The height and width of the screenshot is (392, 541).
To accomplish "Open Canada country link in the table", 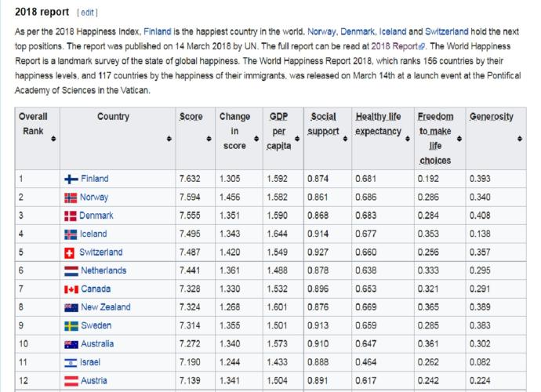I will coord(96,289).
